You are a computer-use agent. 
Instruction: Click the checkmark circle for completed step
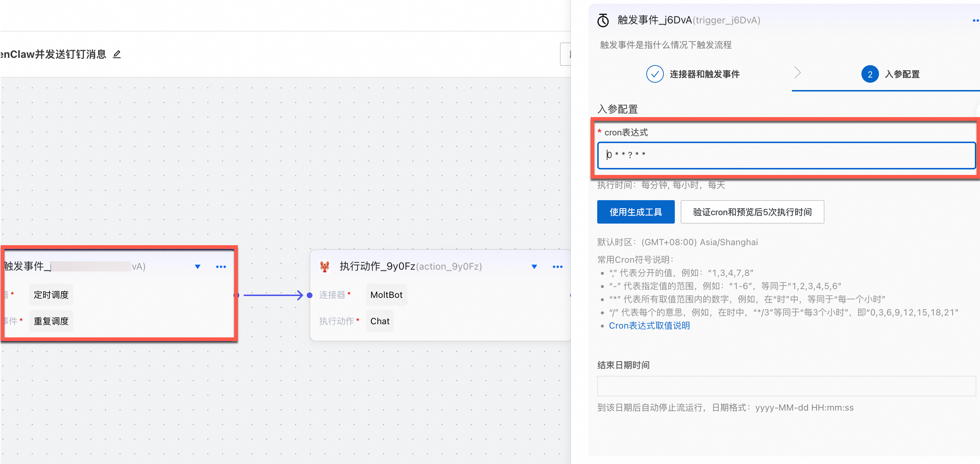(654, 74)
